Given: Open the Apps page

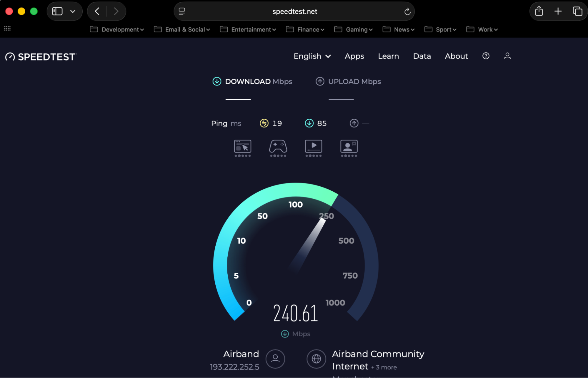Looking at the screenshot, I should point(354,56).
